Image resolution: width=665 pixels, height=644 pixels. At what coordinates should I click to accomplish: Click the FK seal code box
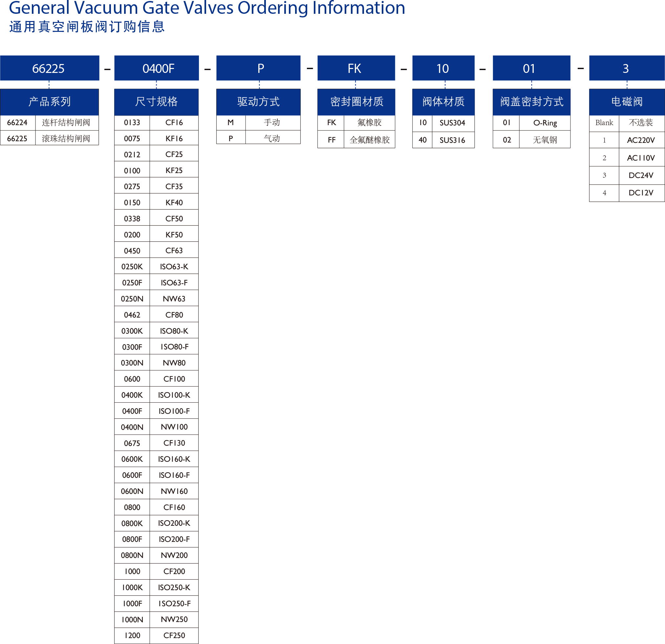coord(356,68)
